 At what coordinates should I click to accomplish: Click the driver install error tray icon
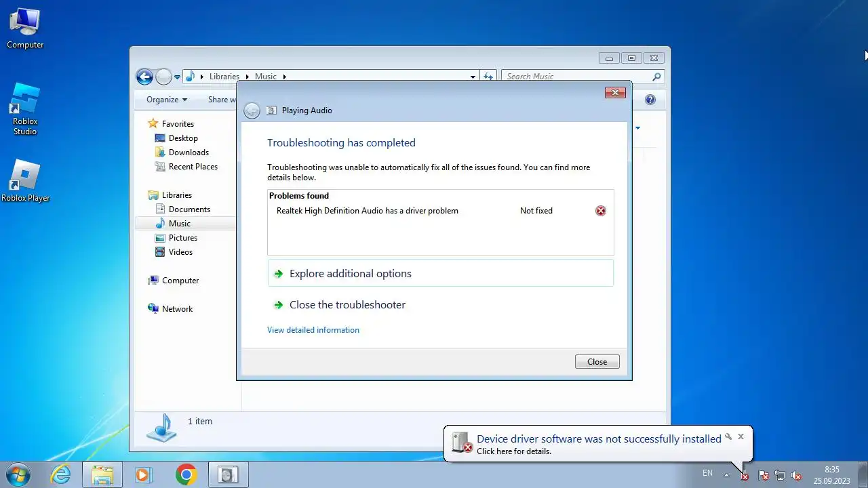(x=744, y=476)
